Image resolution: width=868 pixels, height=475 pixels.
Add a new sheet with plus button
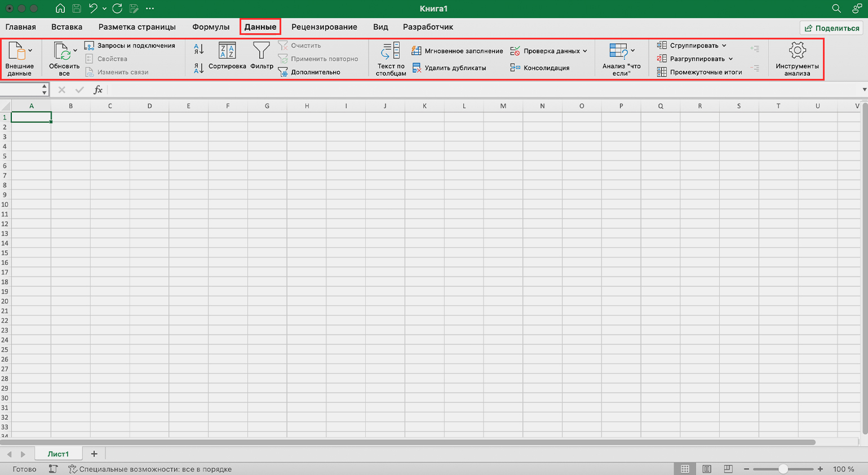94,454
